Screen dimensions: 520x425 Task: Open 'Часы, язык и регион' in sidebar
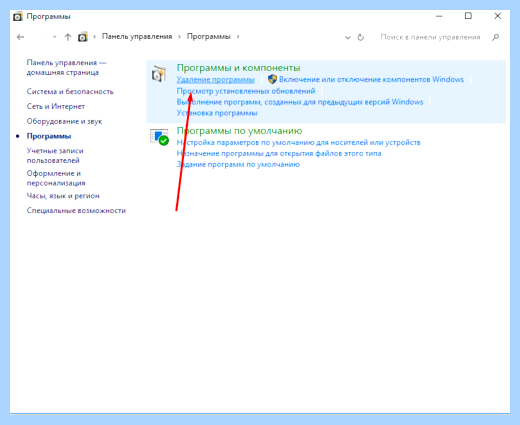63,196
